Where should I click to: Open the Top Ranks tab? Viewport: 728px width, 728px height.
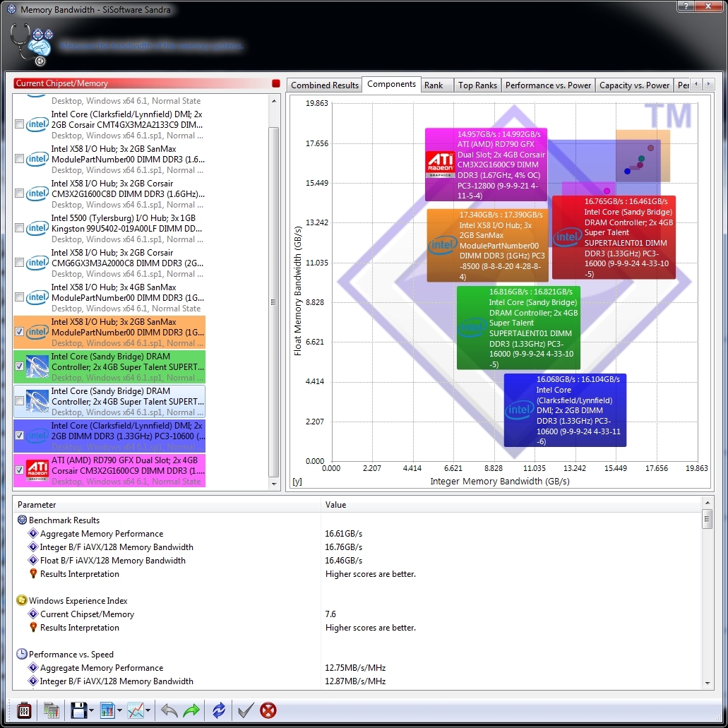(477, 85)
